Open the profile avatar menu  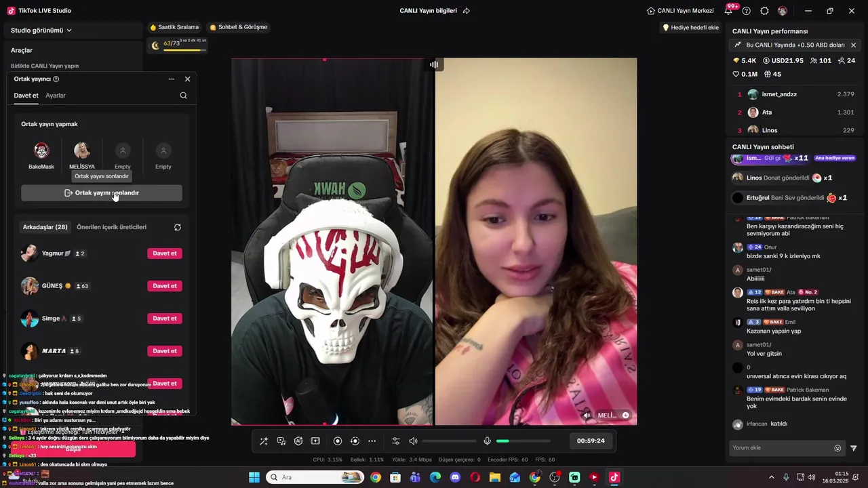click(x=783, y=11)
